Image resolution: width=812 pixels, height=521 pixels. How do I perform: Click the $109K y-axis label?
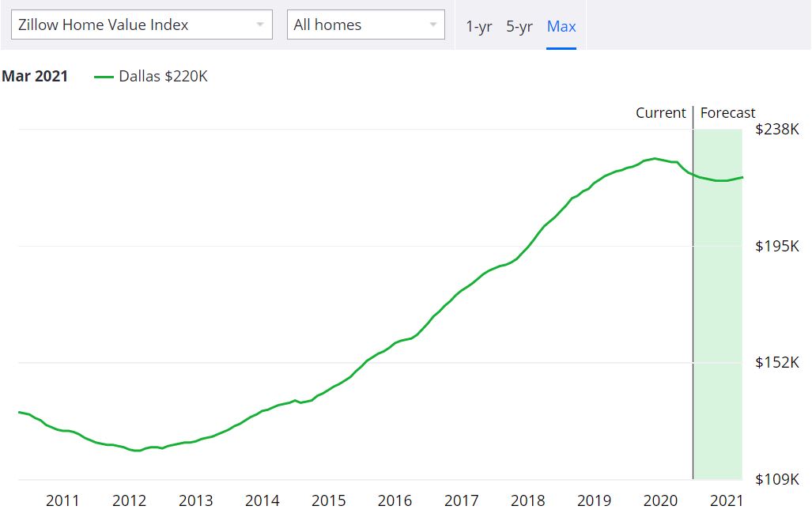(776, 479)
